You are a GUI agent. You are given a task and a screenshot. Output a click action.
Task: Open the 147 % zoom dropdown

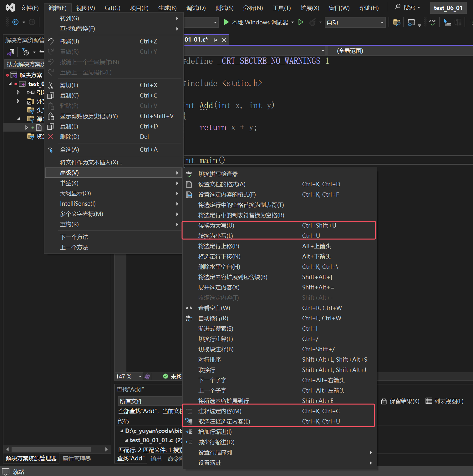pyautogui.click(x=140, y=377)
